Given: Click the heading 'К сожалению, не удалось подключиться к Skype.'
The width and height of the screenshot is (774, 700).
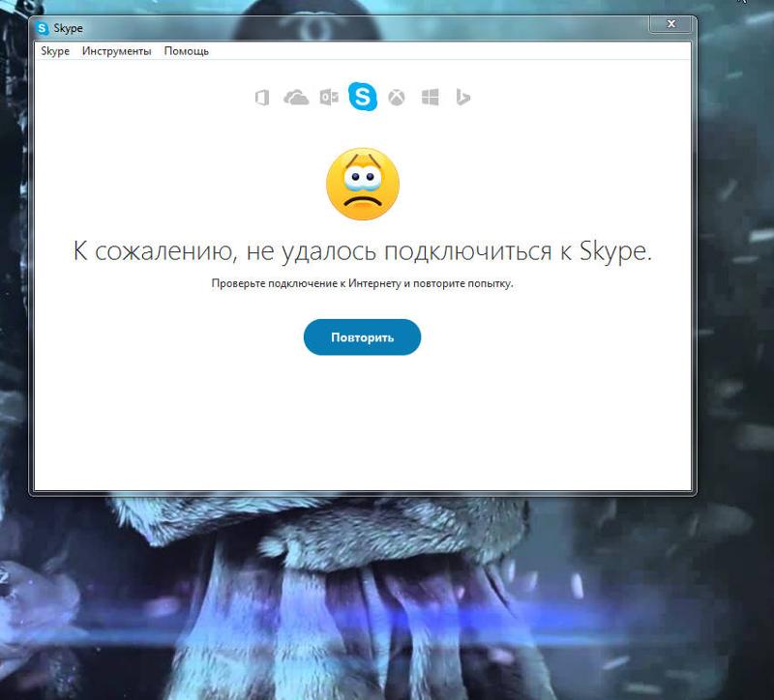Looking at the screenshot, I should [x=363, y=251].
